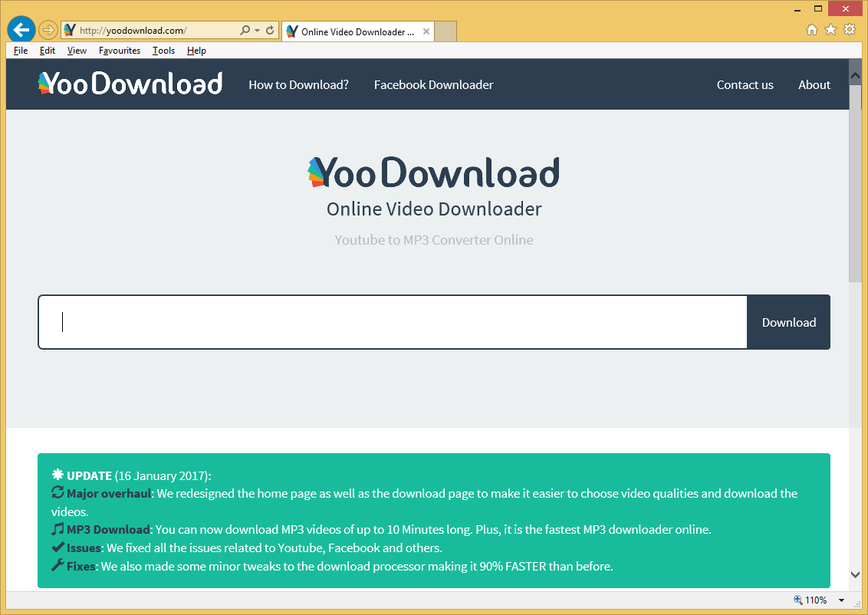Viewport: 868px width, 615px height.
Task: Open Favourites star icon
Action: [830, 30]
